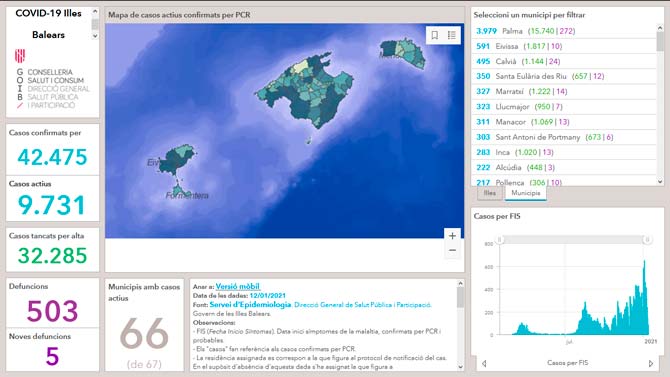Click the 32.285 closed cases figure
The width and height of the screenshot is (670, 377).
[52, 256]
